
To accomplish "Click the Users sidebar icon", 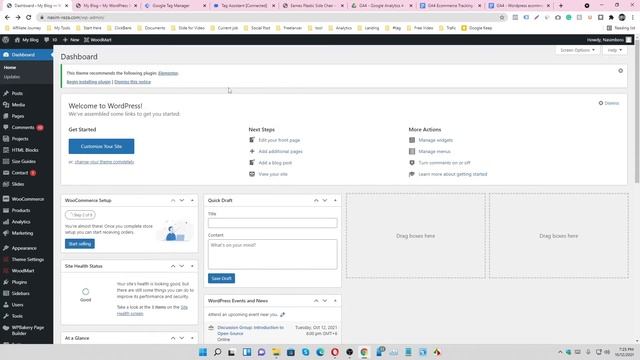I will (6, 304).
